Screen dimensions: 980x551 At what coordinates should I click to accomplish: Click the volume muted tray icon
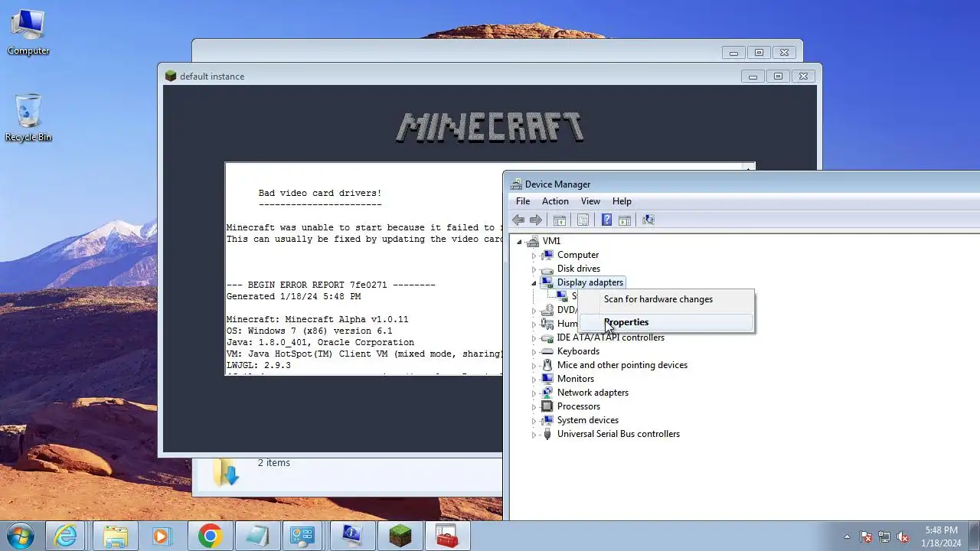pos(903,536)
